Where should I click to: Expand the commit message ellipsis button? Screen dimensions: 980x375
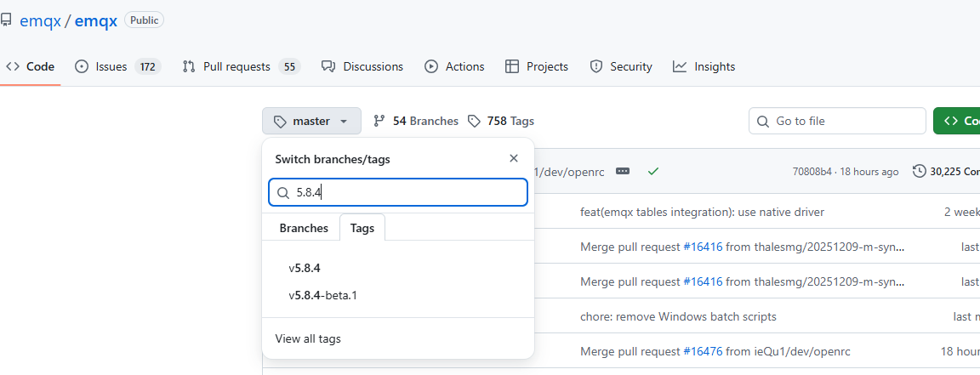pos(623,171)
